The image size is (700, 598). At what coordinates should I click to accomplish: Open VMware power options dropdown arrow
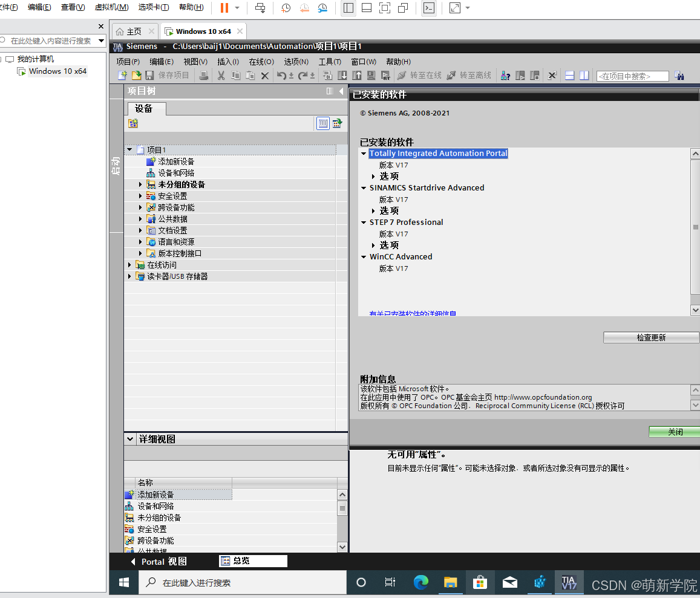coord(237,8)
